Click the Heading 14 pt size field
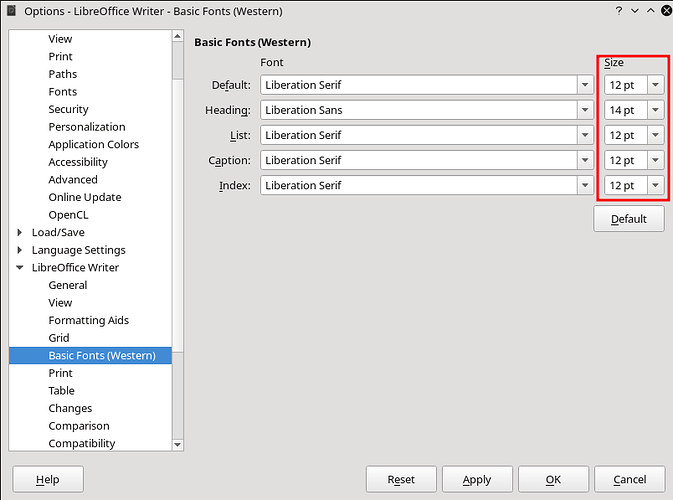Screen dimensions: 673x500 [x=626, y=110]
